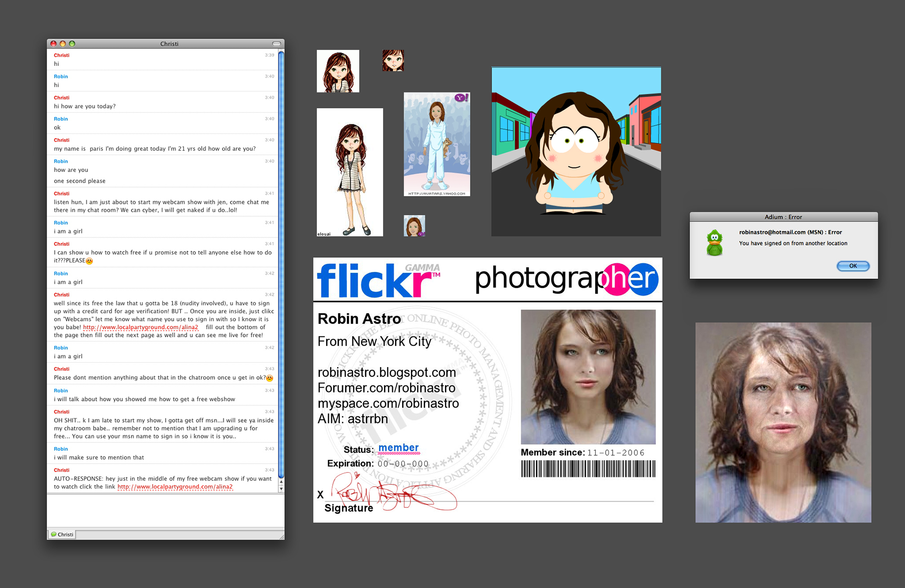Screen dimensions: 905x588
Task: Click 'AIM: astrrbn' text
Action: click(x=353, y=419)
